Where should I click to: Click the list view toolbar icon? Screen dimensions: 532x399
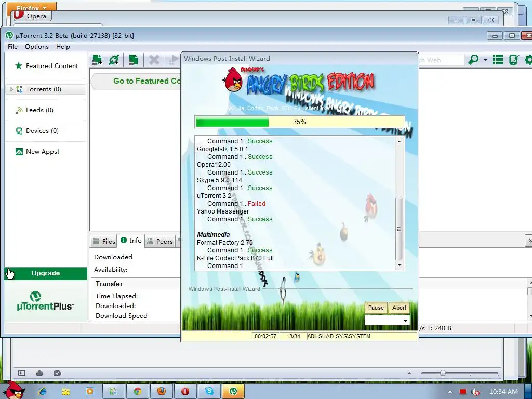tap(498, 60)
